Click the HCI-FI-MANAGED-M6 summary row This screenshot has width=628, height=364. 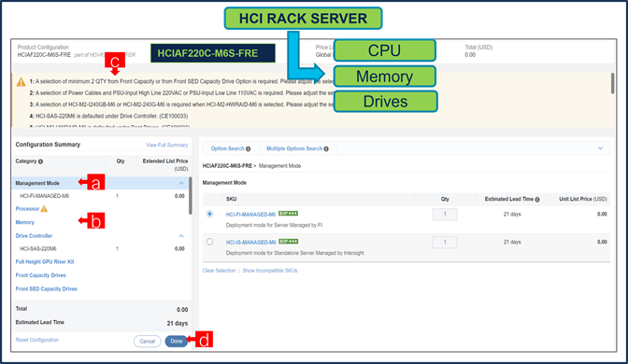(101, 196)
